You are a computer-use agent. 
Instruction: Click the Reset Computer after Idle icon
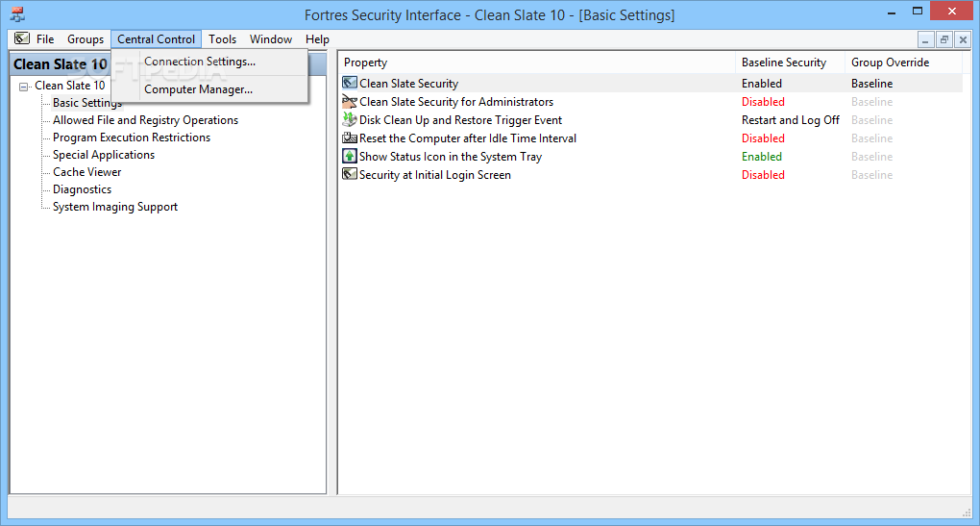pos(350,138)
